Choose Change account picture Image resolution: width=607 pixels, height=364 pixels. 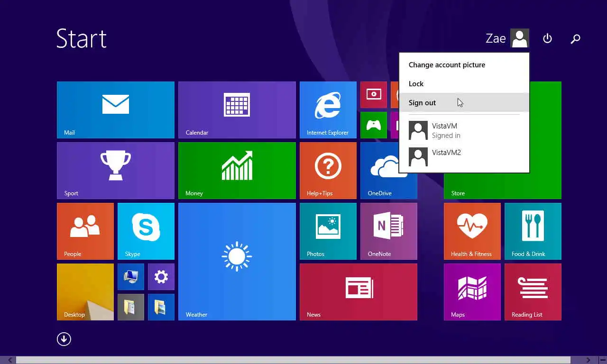(x=464, y=65)
